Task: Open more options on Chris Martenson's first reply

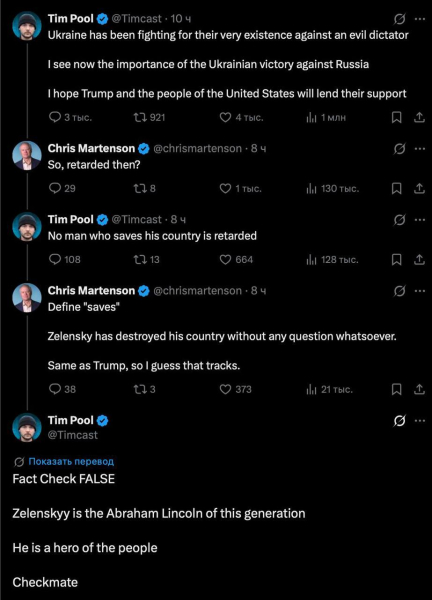Action: [x=420, y=148]
